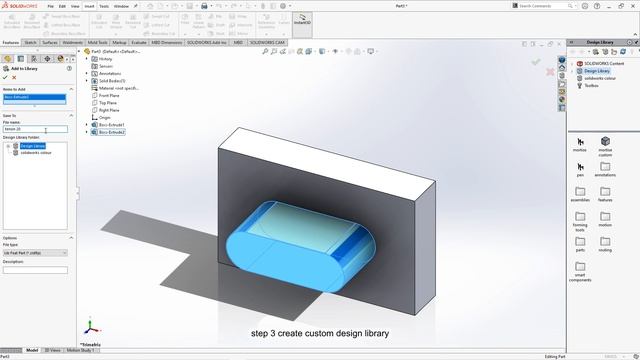This screenshot has width=640, height=360.
Task: Click the Refresh icon in Design Library toolbar
Action: (623, 52)
